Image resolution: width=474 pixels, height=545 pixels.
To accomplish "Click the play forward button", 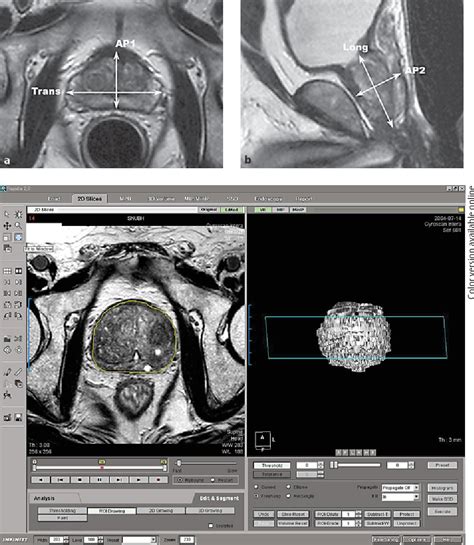I will 139,480.
